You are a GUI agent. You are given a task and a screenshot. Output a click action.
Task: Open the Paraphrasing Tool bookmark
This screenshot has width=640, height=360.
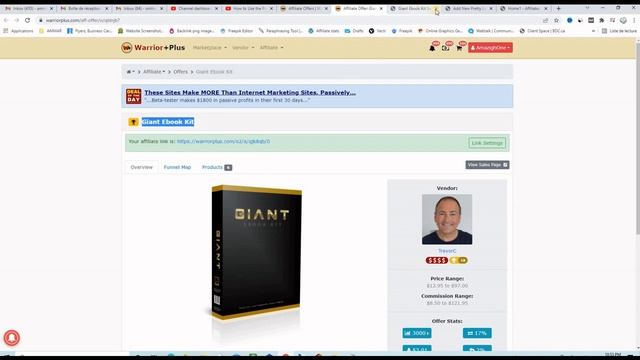(280, 31)
